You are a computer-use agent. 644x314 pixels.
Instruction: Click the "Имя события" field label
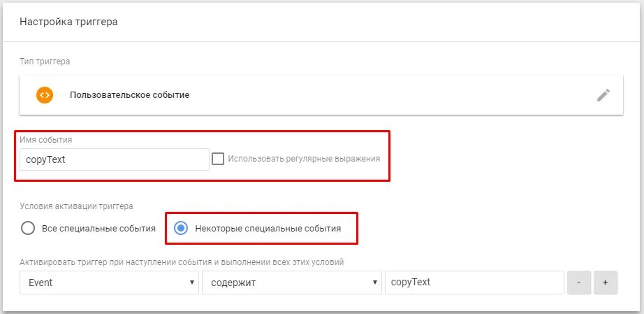(x=45, y=140)
